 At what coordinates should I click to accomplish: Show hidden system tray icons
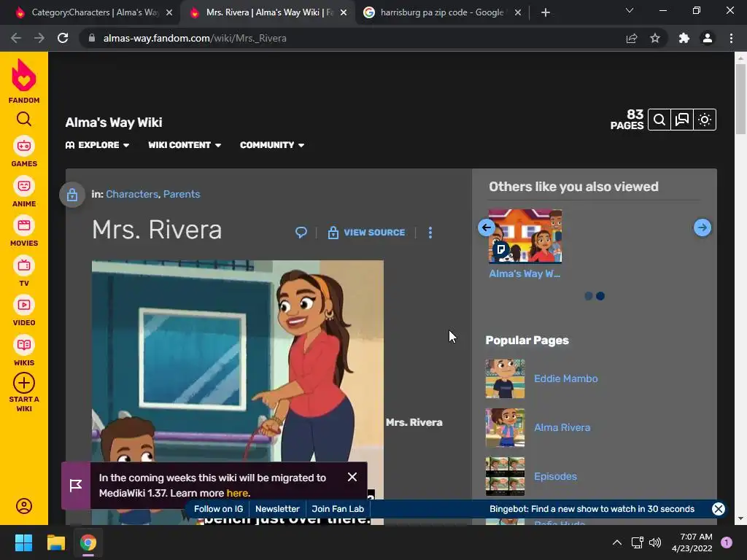click(x=617, y=542)
